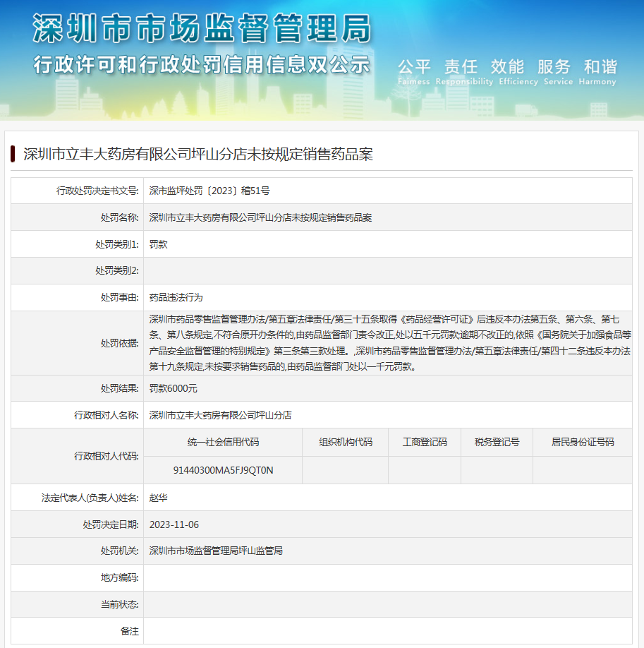Click the 处罚依据 legal basis paragraph
The image size is (644, 648).
[x=390, y=343]
